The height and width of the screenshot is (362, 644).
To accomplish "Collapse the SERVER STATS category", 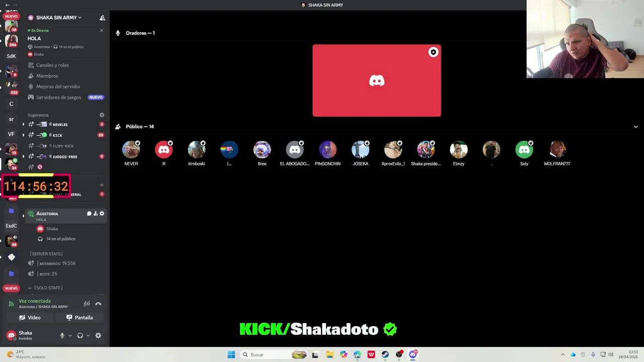I will click(x=47, y=254).
